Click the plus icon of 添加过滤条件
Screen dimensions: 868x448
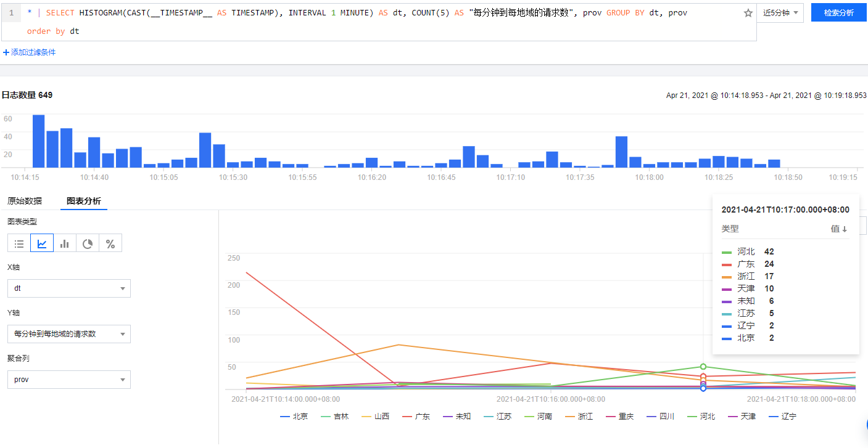6,52
